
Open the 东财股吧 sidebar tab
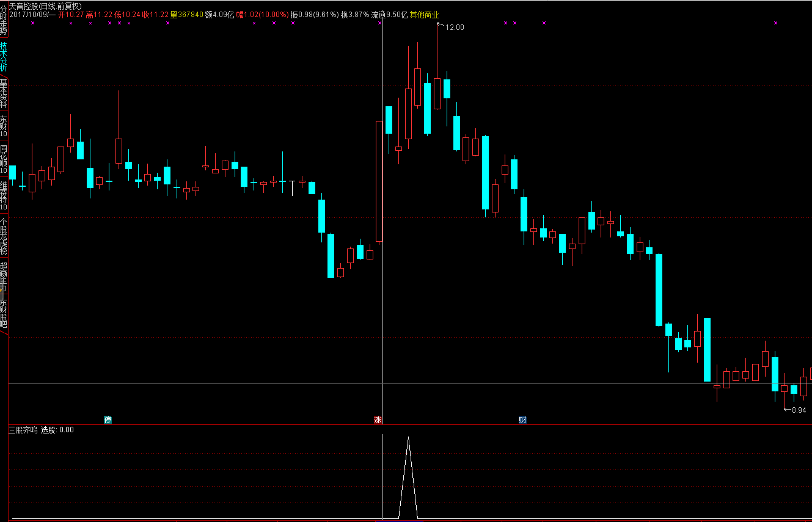point(4,313)
